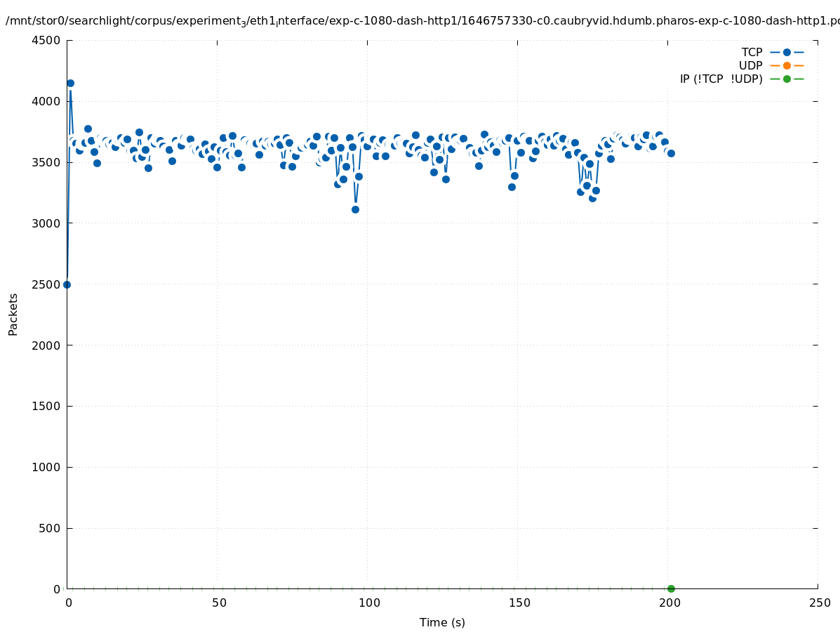
Task: Click the orange UDP legend marker
Action: (x=787, y=66)
